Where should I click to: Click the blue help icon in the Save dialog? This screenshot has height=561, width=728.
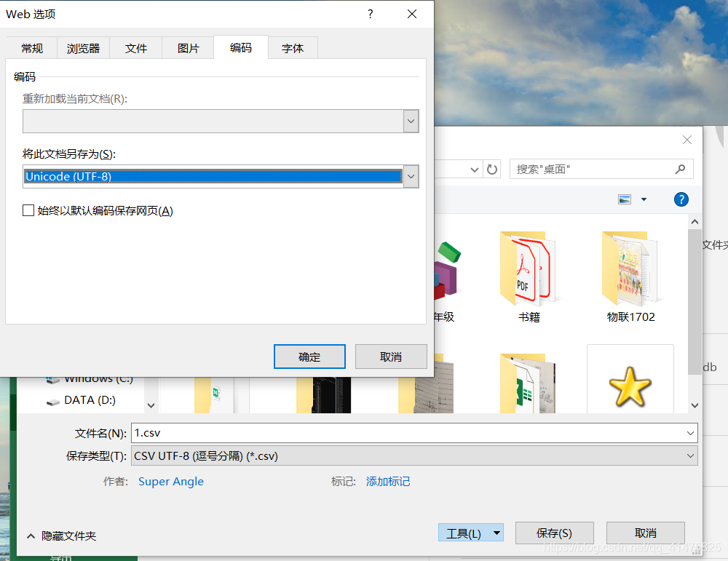[681, 199]
